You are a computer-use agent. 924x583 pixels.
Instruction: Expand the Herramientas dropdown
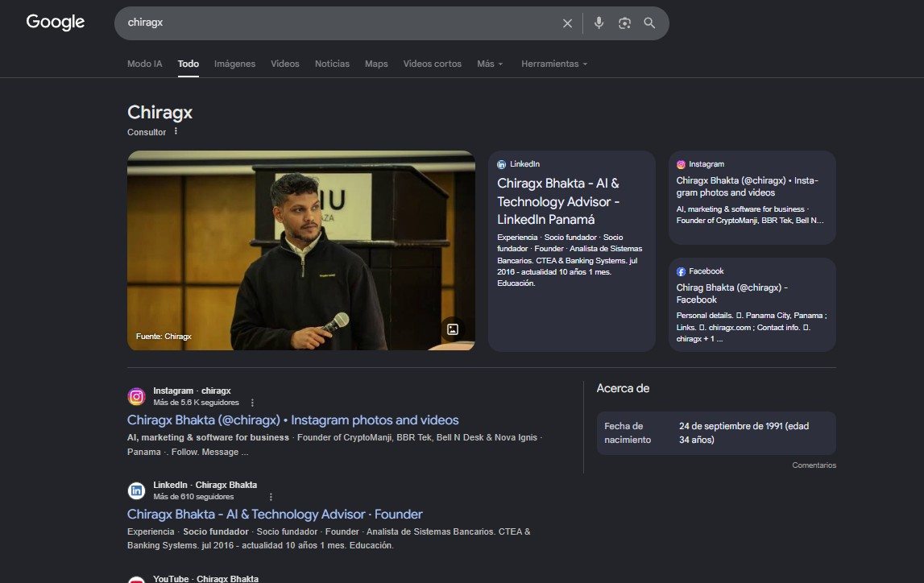[x=554, y=64]
